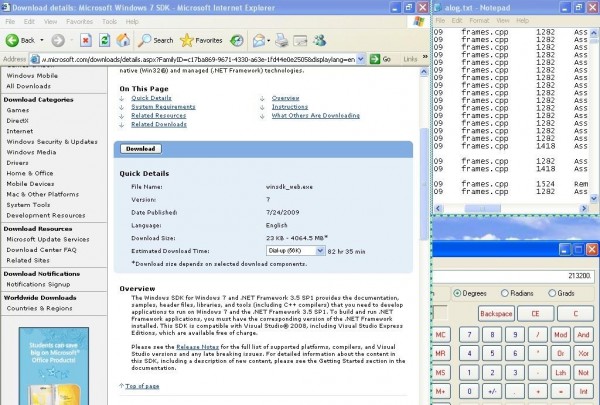Click the Lsh button in Calculator
The height and width of the screenshot is (405, 600).
[561, 372]
